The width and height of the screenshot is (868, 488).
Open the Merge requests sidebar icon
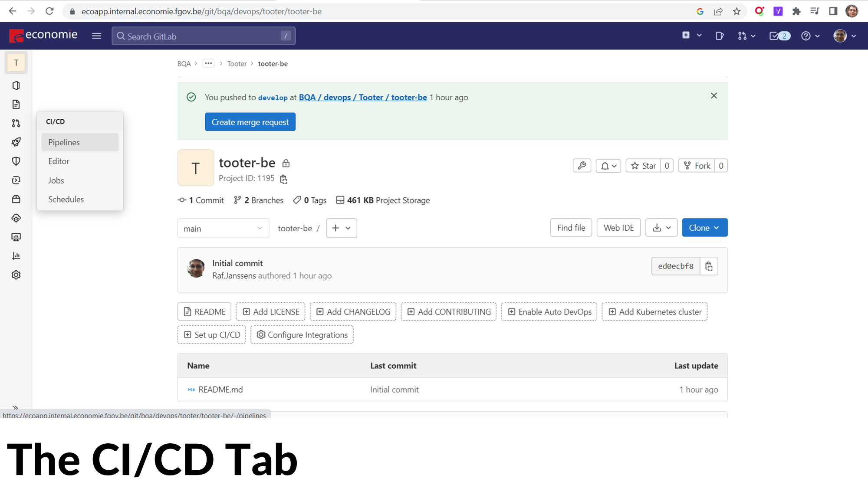point(16,123)
